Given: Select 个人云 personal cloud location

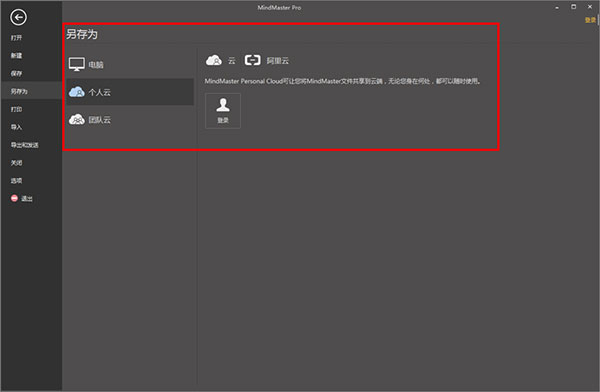Looking at the screenshot, I should click(x=130, y=92).
